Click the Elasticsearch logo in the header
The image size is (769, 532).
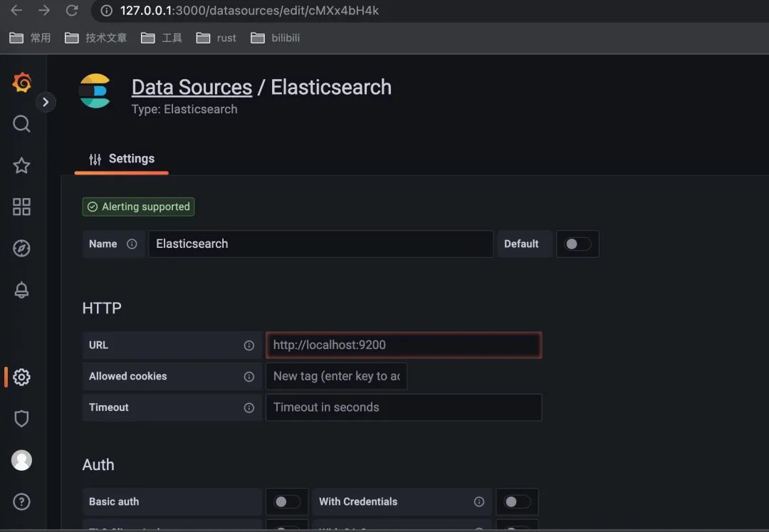pyautogui.click(x=95, y=90)
